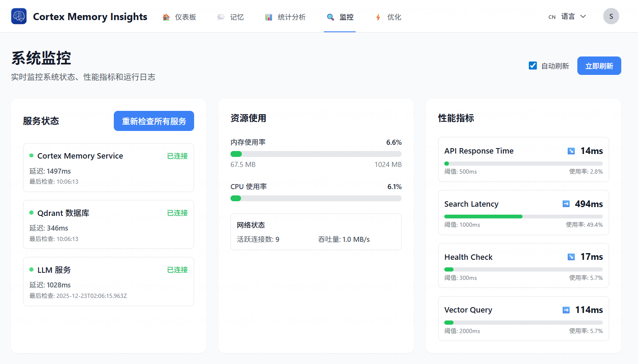The width and height of the screenshot is (638, 364).
Task: Open the 统计分析 chart icon
Action: pos(268,16)
